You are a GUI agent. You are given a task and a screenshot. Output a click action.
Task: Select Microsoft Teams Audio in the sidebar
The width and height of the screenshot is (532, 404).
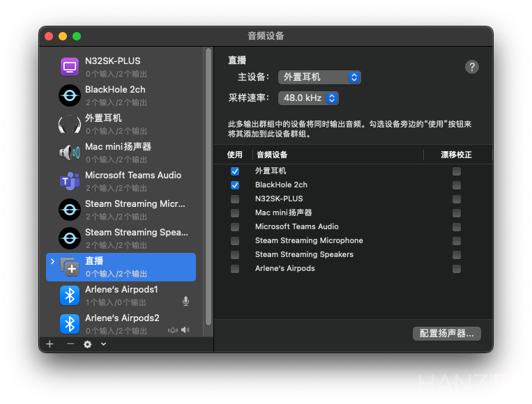tap(121, 181)
